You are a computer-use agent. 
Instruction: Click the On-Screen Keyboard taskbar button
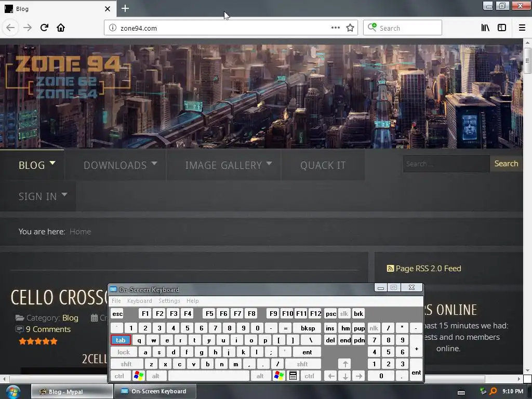[x=155, y=391]
